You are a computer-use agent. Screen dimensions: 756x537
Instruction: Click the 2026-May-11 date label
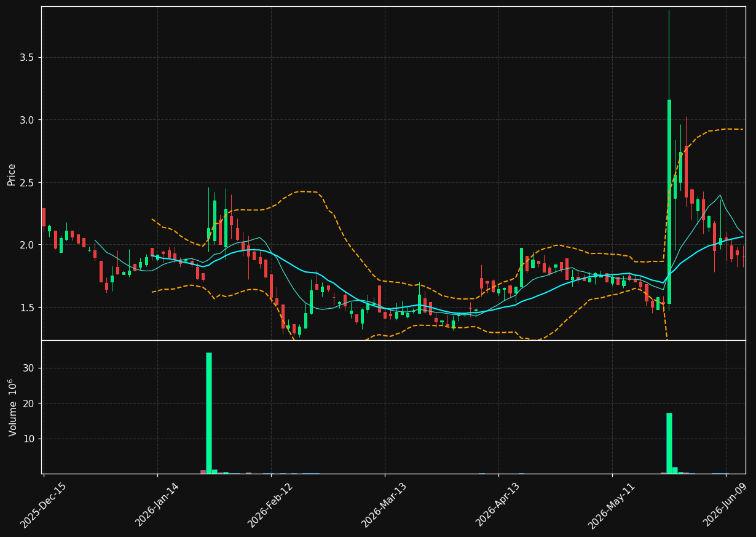[x=612, y=506]
